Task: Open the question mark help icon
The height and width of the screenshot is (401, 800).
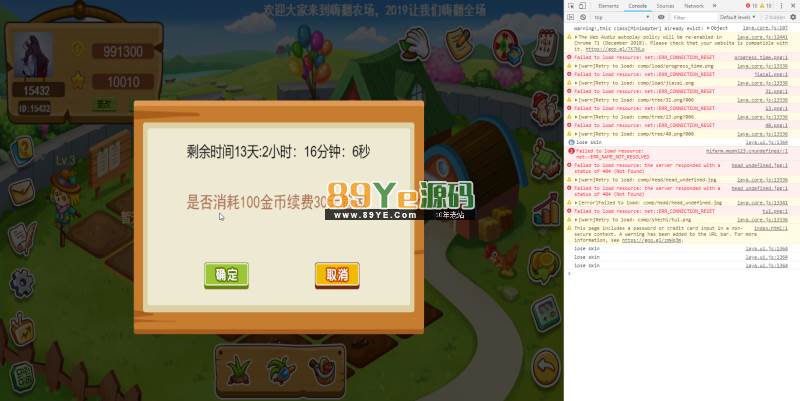Action: tap(22, 151)
